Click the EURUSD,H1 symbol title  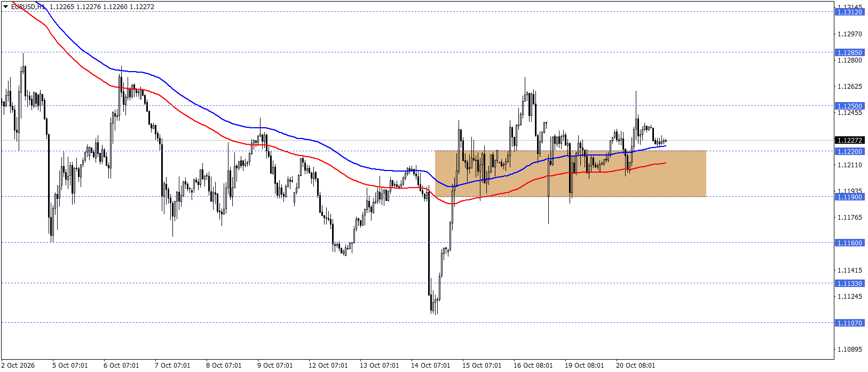28,7
